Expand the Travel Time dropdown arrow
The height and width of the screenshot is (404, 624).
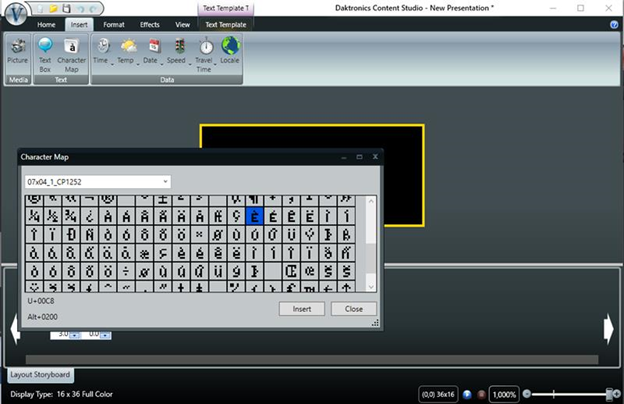coord(215,64)
